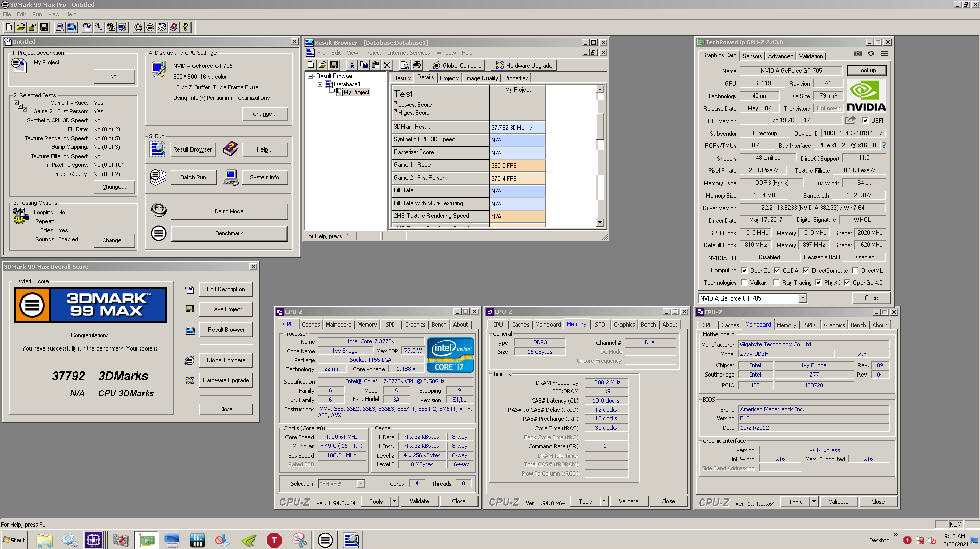Click the Batch Run stacked-pages icon in main toolbar
This screenshot has width=980, height=549.
[x=162, y=27]
